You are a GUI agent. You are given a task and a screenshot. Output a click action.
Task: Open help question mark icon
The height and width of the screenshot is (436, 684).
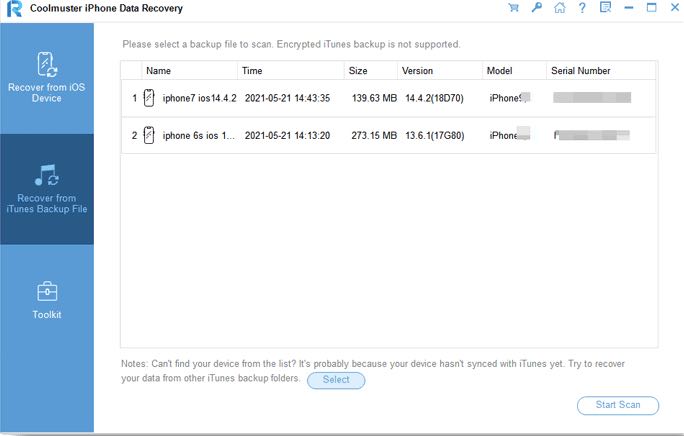pyautogui.click(x=582, y=8)
